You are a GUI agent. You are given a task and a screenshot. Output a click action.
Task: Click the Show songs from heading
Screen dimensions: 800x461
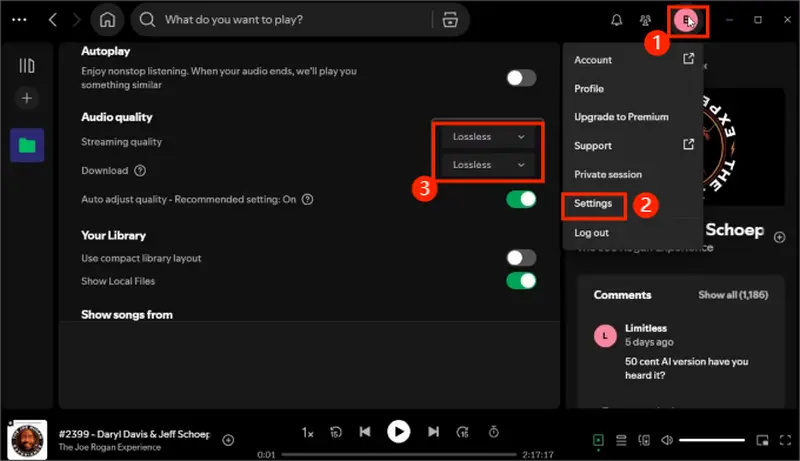(127, 315)
